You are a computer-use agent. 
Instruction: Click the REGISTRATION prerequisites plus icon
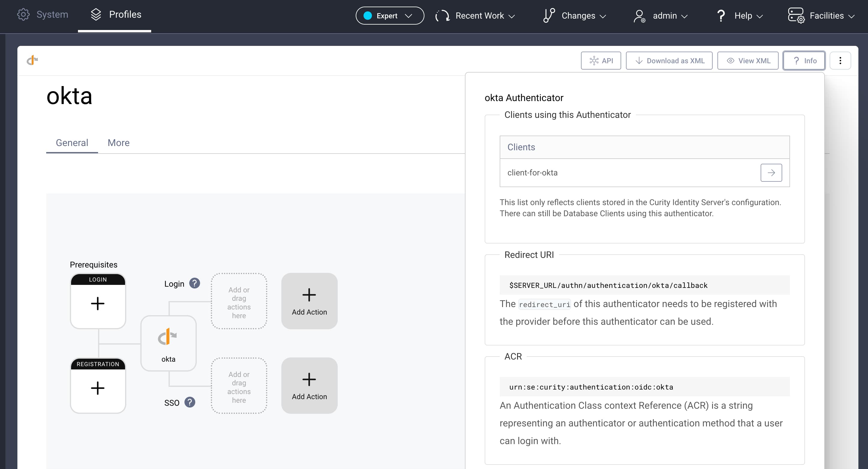[x=97, y=387]
